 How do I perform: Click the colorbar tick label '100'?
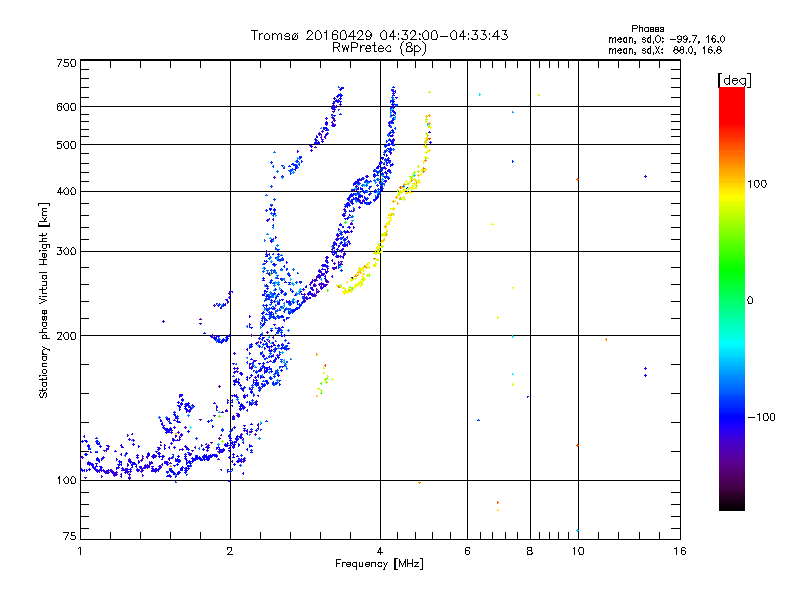point(757,184)
